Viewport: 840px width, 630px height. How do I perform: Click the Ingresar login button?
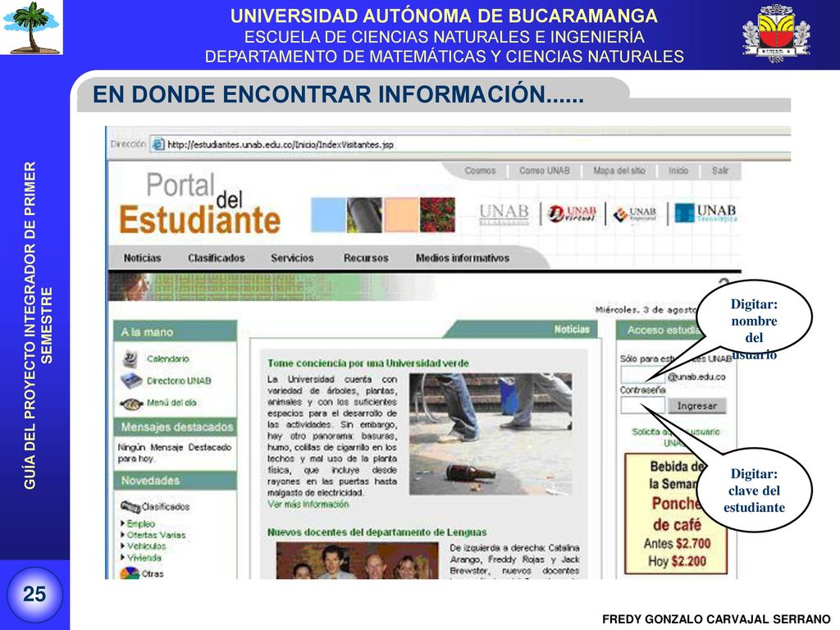pos(696,406)
